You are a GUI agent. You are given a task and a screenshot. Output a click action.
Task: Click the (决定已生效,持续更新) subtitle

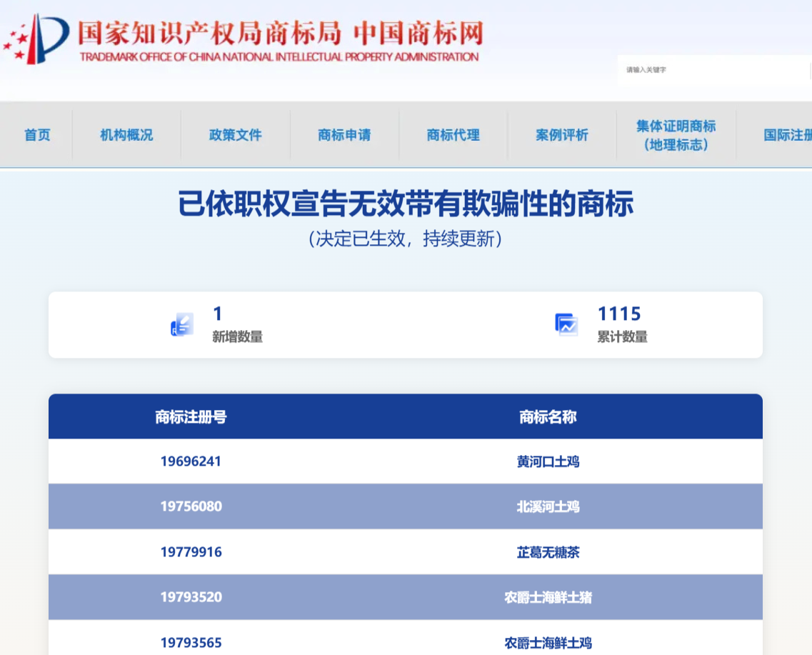point(406,239)
